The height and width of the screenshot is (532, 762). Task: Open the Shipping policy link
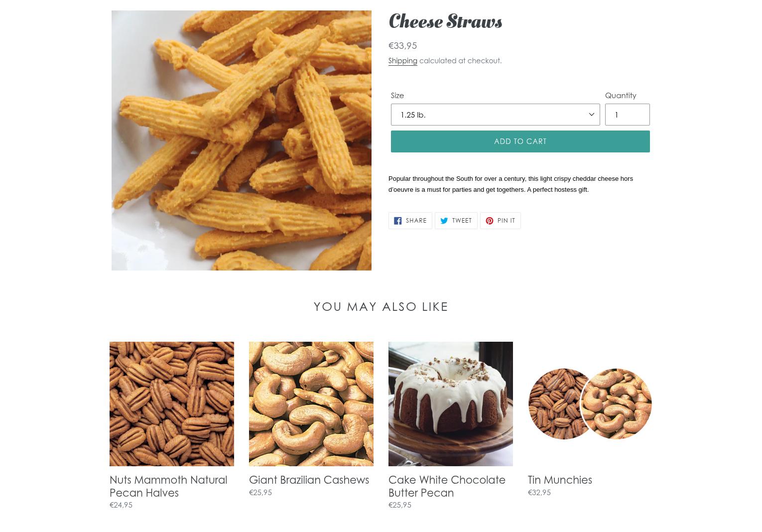402,61
